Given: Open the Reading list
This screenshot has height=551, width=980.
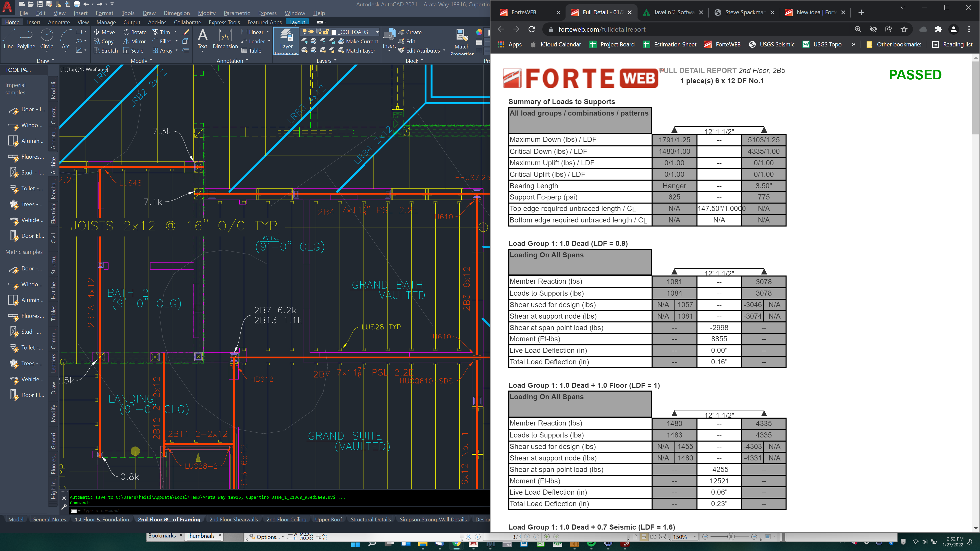Looking at the screenshot, I should [952, 44].
